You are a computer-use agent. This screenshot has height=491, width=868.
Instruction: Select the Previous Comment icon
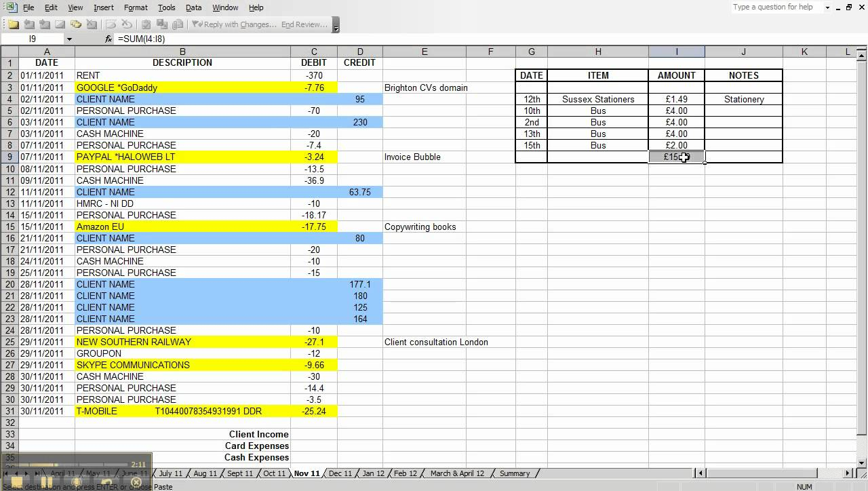click(x=29, y=24)
